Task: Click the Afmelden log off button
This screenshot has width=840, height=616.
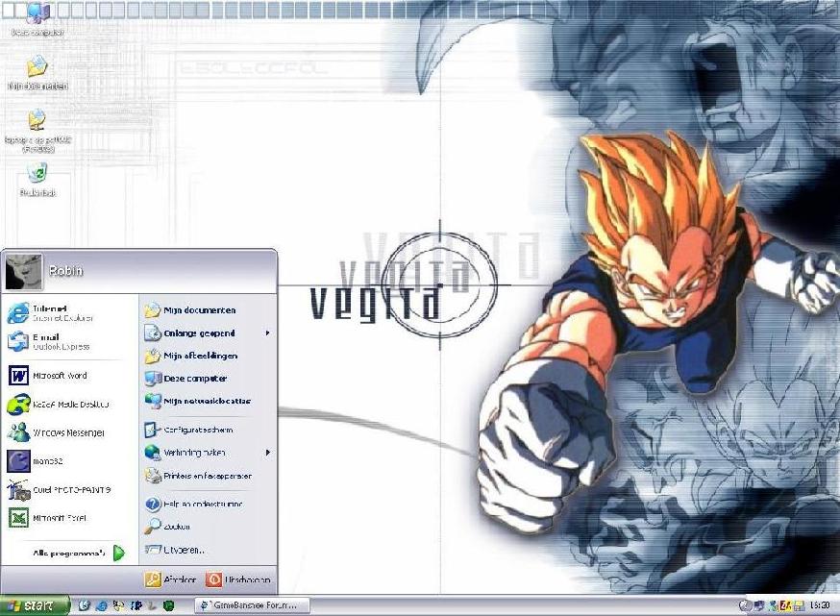Action: pyautogui.click(x=171, y=579)
